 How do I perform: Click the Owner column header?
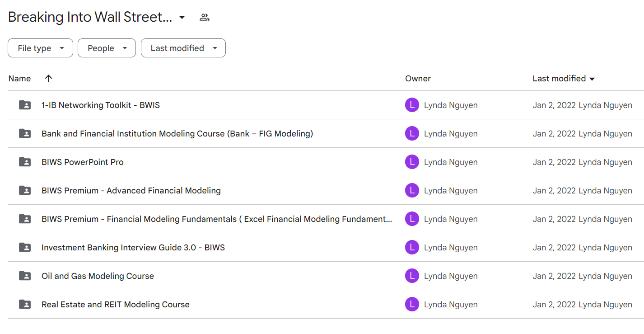[x=418, y=78]
